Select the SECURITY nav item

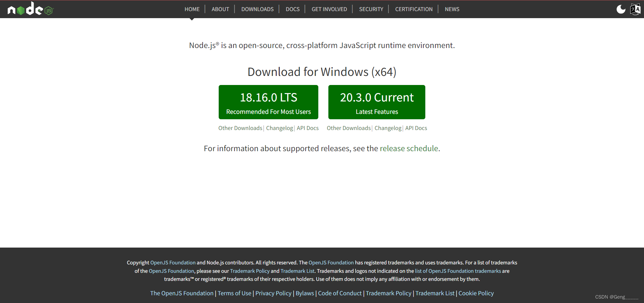point(371,9)
